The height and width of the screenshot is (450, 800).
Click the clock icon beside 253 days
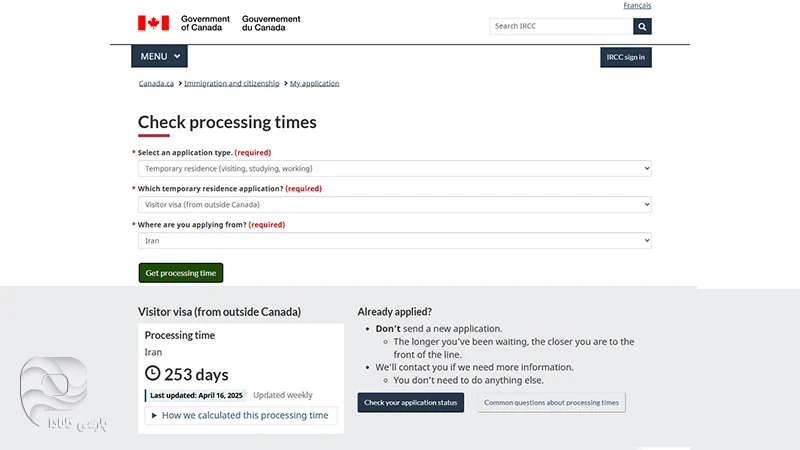153,374
